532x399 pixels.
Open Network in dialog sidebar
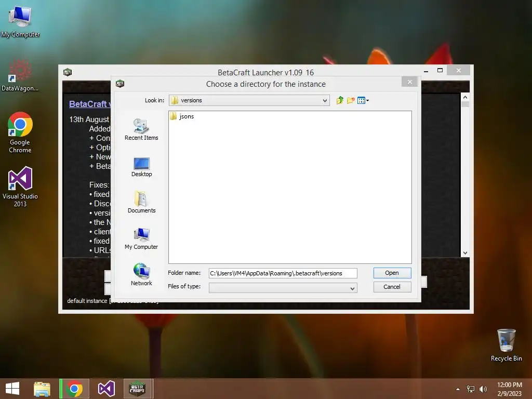[x=141, y=275]
